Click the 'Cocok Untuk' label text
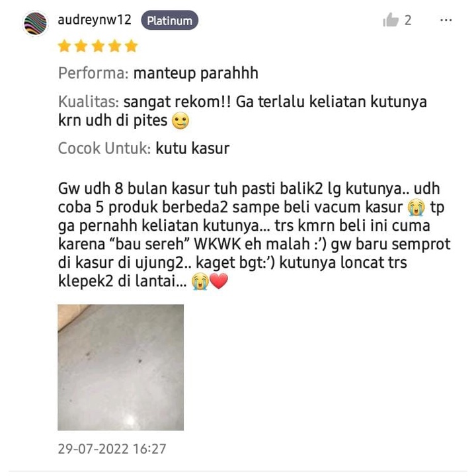 pyautogui.click(x=104, y=149)
